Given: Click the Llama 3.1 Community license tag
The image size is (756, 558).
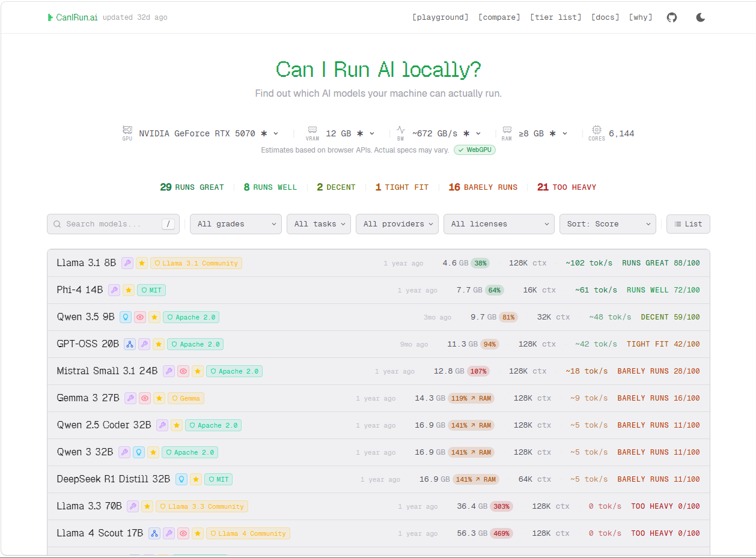Looking at the screenshot, I should coord(196,263).
